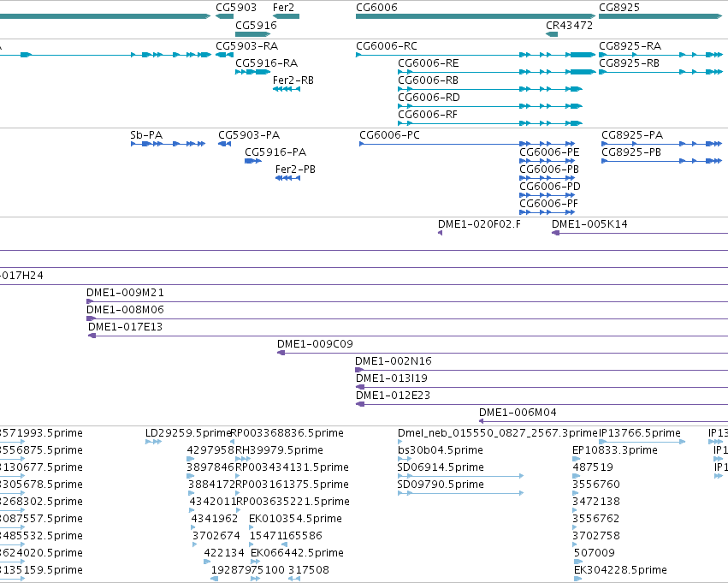Image resolution: width=728 pixels, height=583 pixels.
Task: Click the Sb-PA protein label
Action: pos(146,135)
